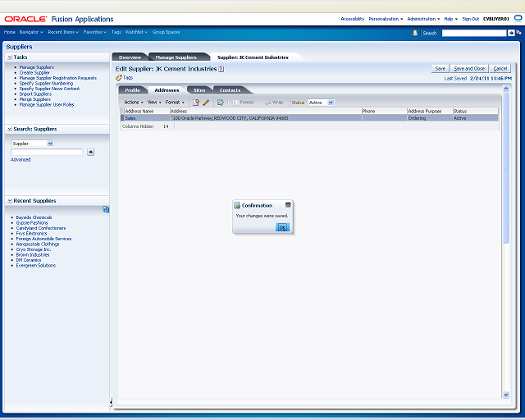The image size is (525, 420).
Task: Open the Import Suppliers task link
Action: (x=35, y=94)
